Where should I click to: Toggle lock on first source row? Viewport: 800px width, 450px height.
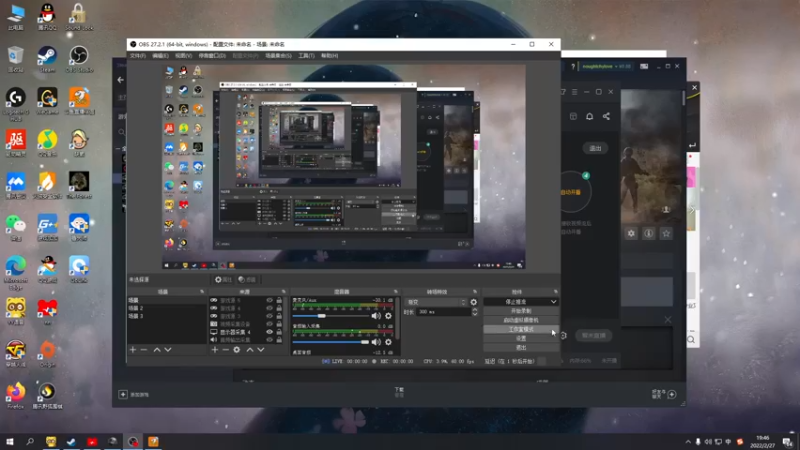[279, 301]
